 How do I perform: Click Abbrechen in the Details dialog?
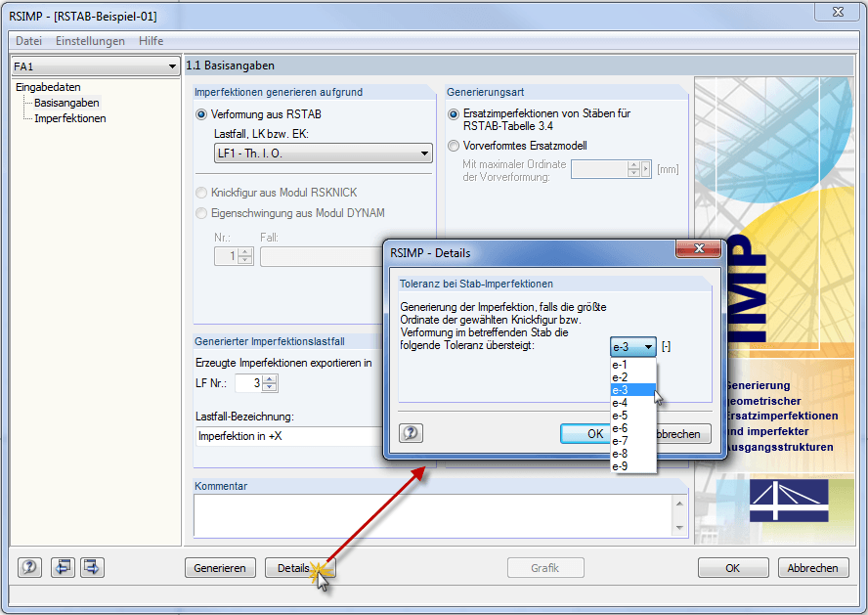pos(683,434)
